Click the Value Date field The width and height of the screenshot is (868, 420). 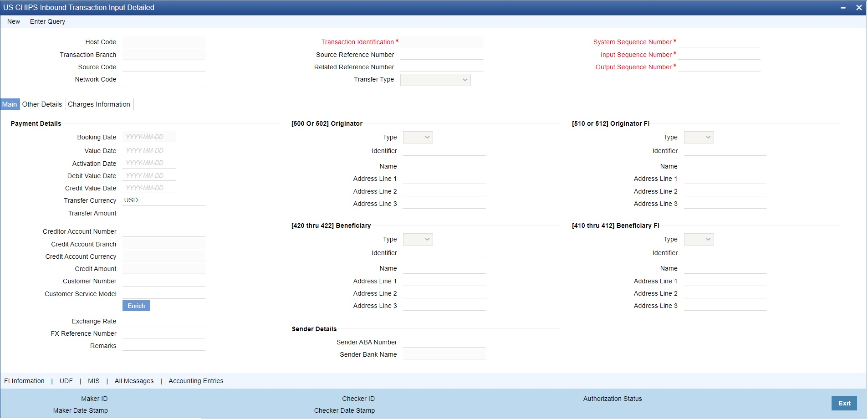[149, 150]
